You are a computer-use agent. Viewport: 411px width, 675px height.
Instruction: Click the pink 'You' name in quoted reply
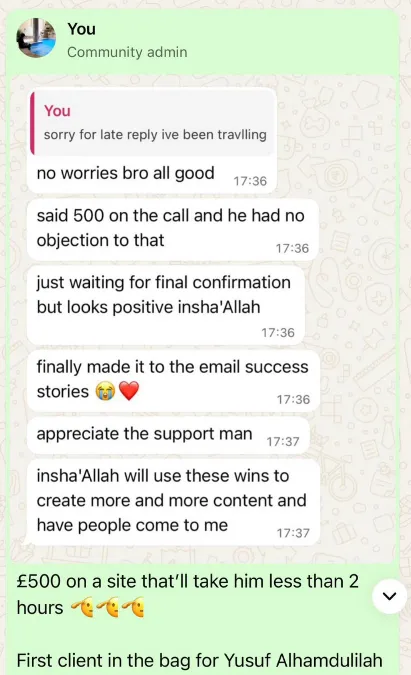(x=57, y=111)
